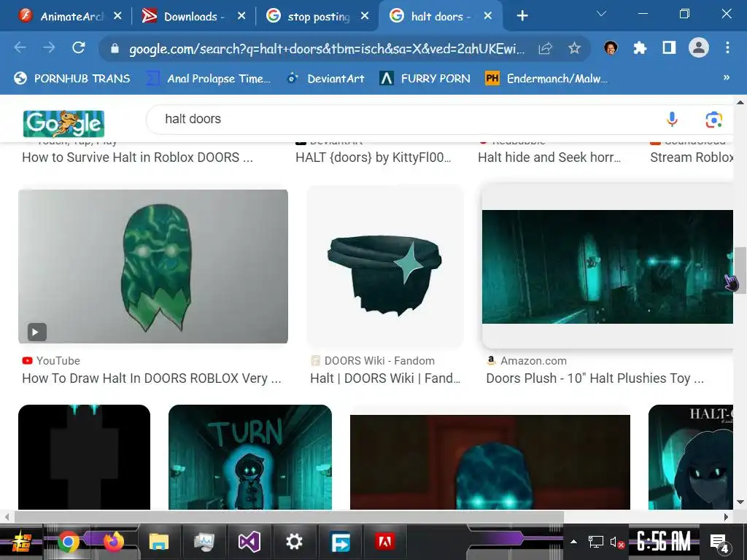Open Visual Studio from taskbar
Image resolution: width=747 pixels, height=560 pixels.
pos(249,542)
